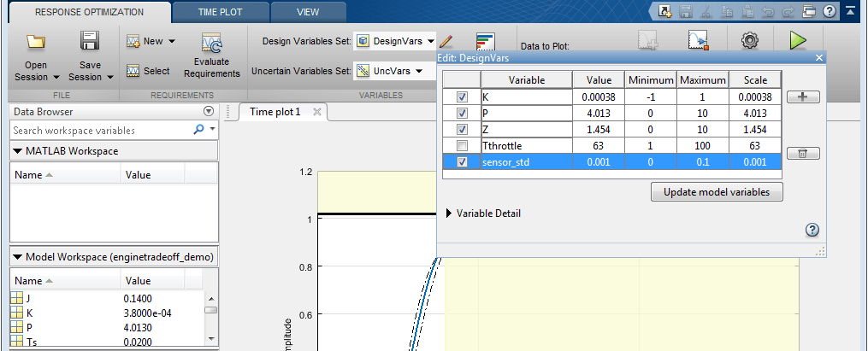Click the Open Session folder icon
The width and height of the screenshot is (868, 351).
click(35, 42)
